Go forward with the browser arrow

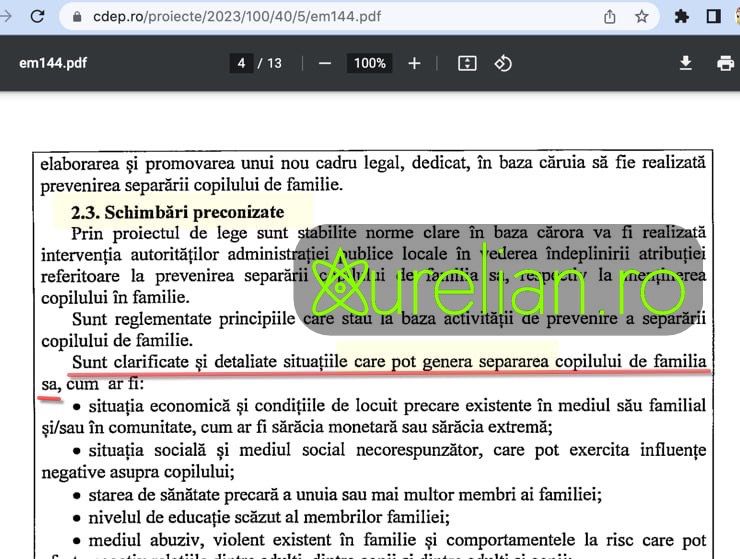7,16
